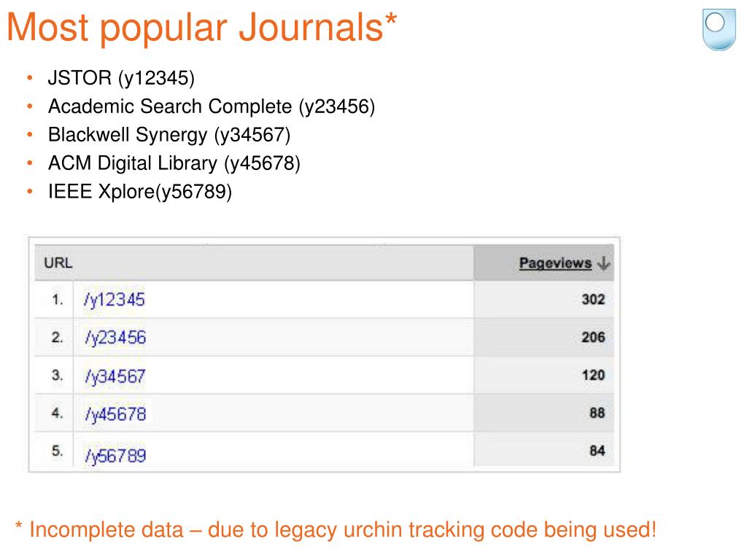The height and width of the screenshot is (560, 747).
Task: Click the Most popular Journals title
Action: pyautogui.click(x=202, y=28)
